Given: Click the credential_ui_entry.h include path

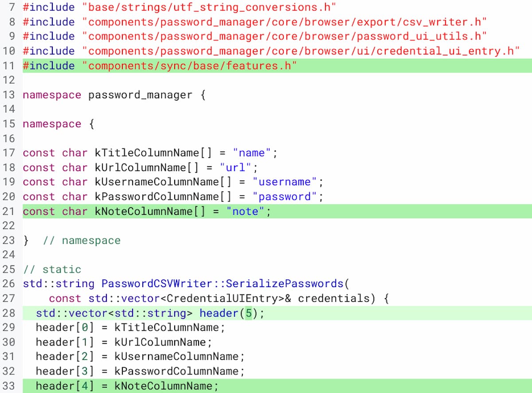Looking at the screenshot, I should point(301,51).
